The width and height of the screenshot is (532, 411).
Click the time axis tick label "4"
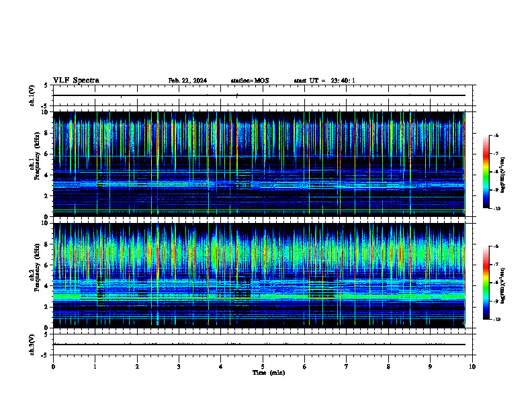coord(221,367)
